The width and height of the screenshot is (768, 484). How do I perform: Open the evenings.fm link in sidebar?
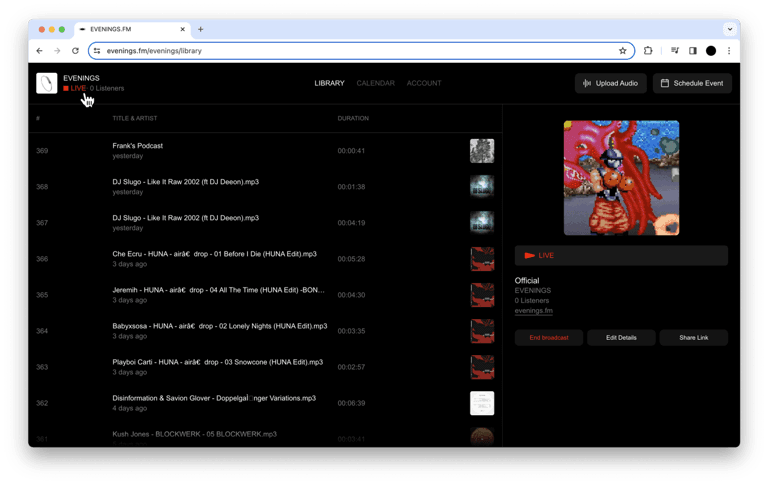pyautogui.click(x=533, y=311)
